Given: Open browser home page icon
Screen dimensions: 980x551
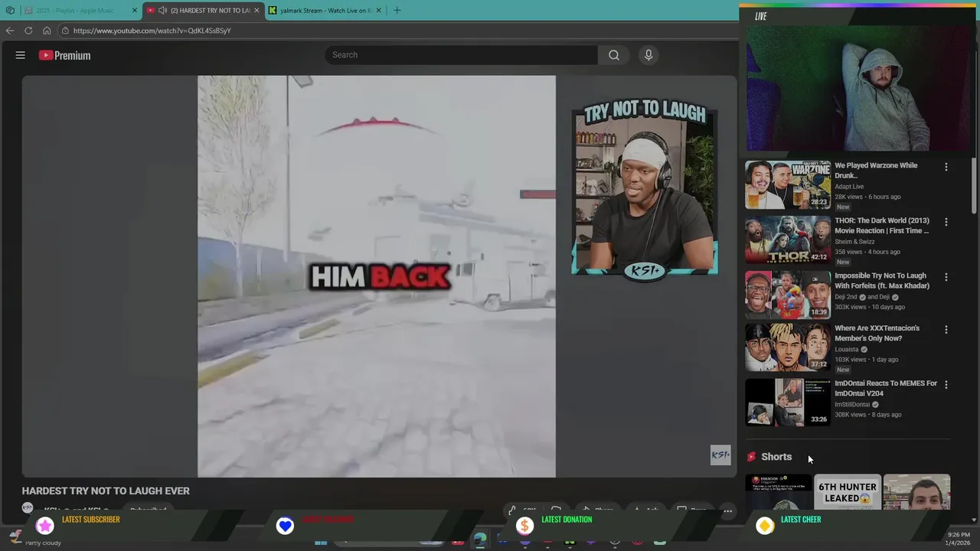Looking at the screenshot, I should [x=47, y=31].
